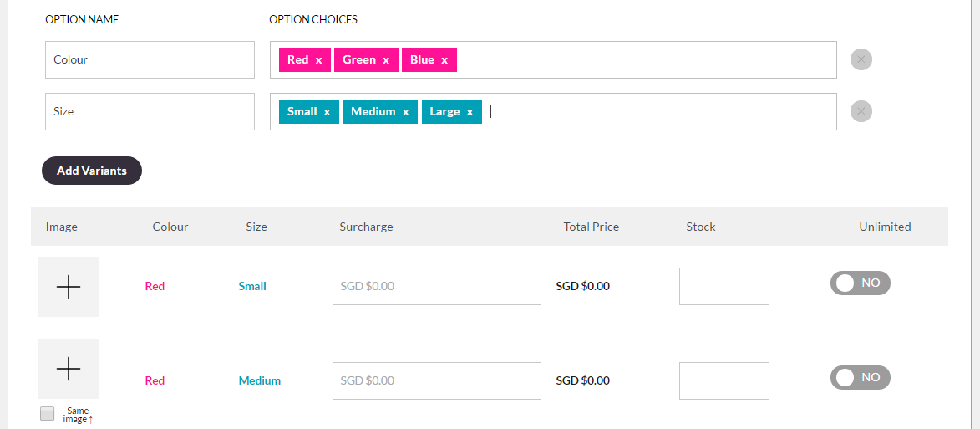This screenshot has width=980, height=429.
Task: Check the Same image checkbox
Action: (48, 413)
